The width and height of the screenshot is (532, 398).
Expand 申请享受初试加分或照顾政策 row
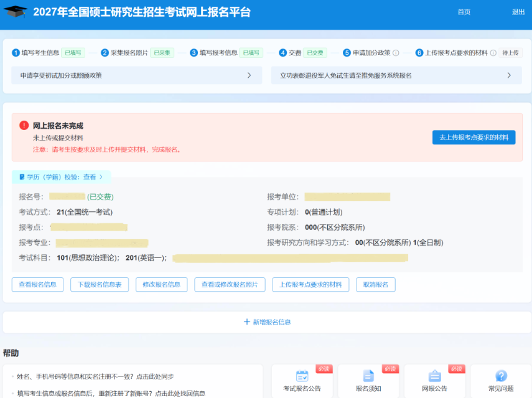(137, 75)
